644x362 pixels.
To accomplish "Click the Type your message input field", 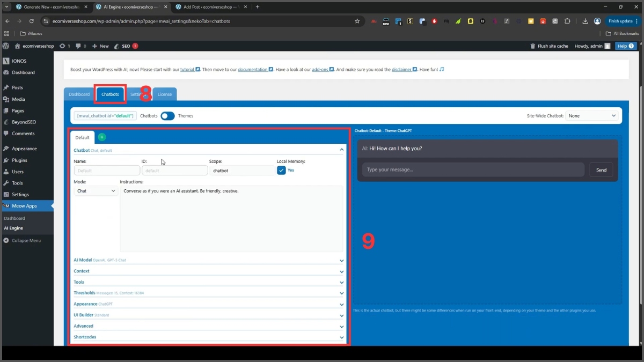I will [x=473, y=170].
